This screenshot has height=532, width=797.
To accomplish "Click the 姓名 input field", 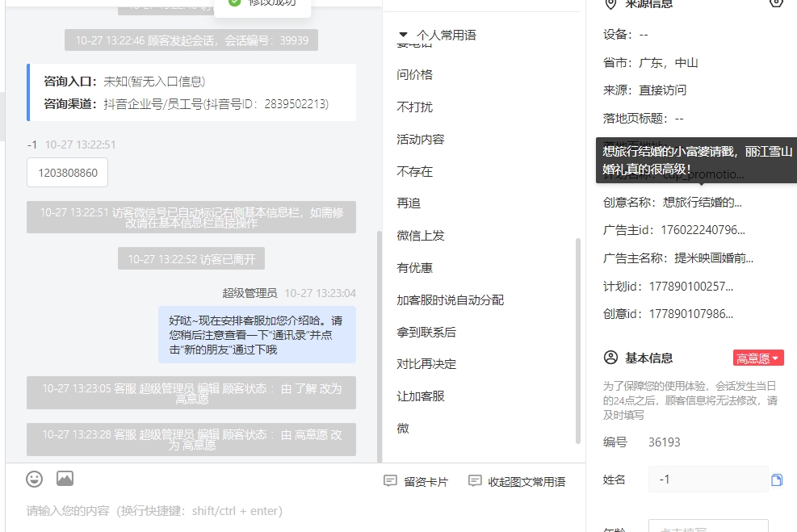I will (708, 480).
